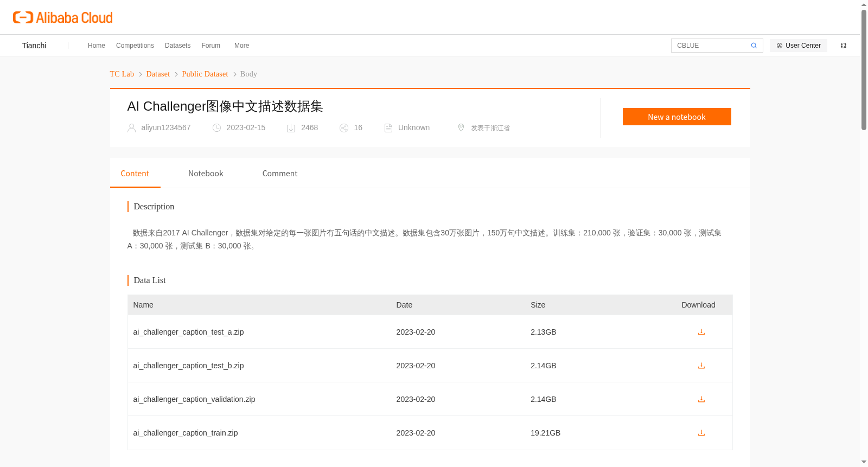Click file name ai_challenger_caption_test_b.zip
The image size is (868, 467).
tap(188, 366)
